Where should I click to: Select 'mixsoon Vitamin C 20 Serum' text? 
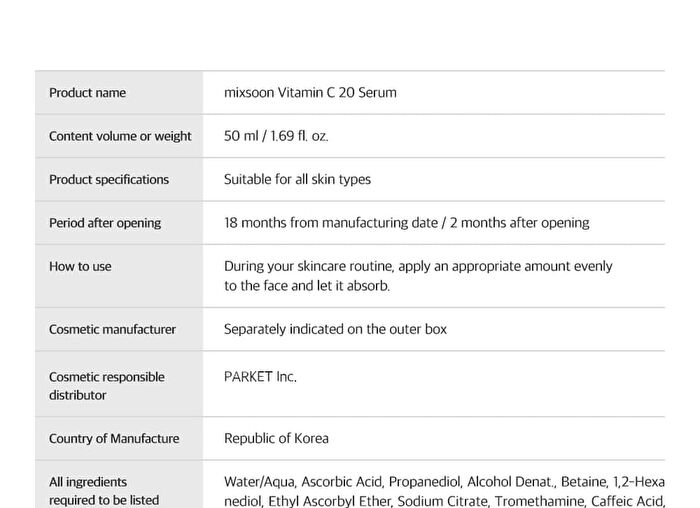pos(310,92)
